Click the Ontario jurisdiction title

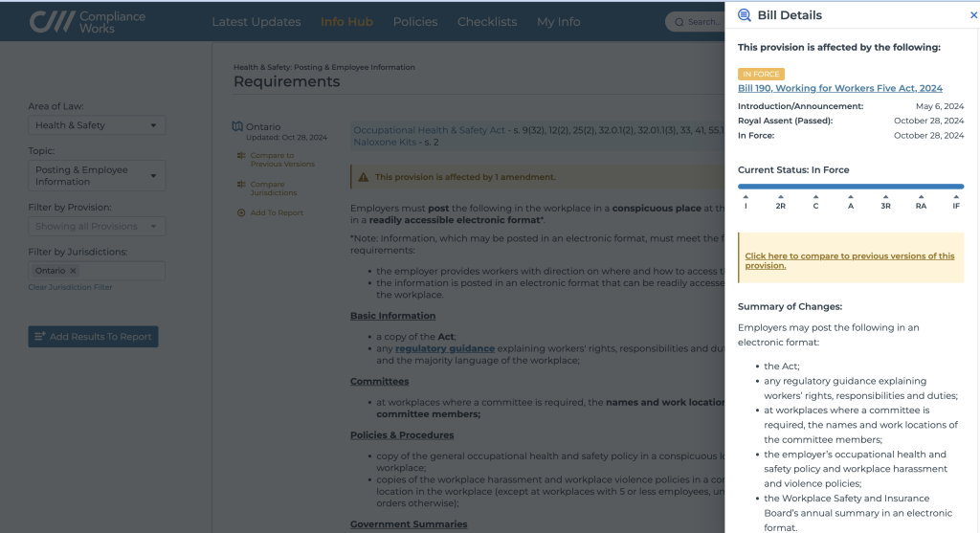[263, 126]
